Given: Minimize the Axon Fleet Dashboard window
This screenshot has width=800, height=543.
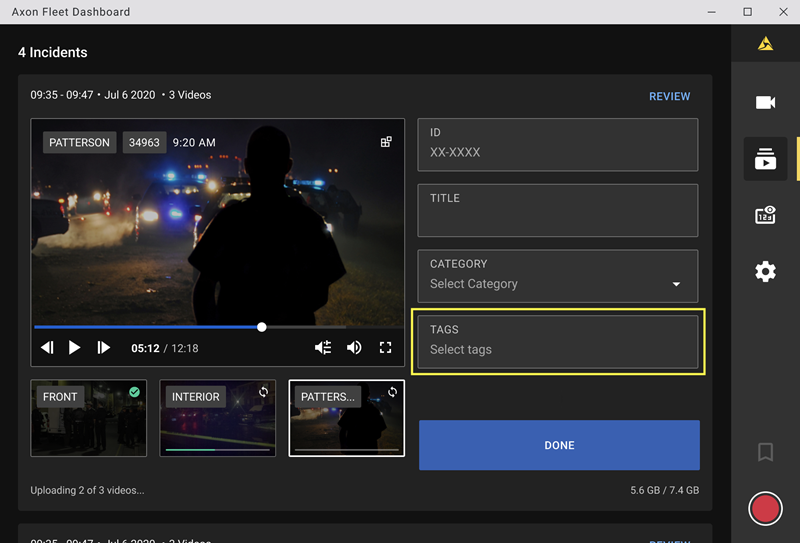Looking at the screenshot, I should click(x=711, y=12).
